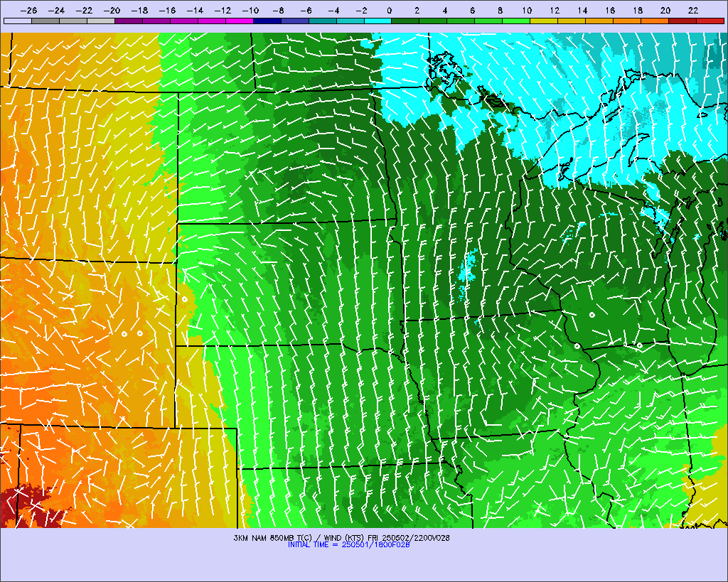Click the "-26" legend label
The image size is (728, 582).
[28, 11]
